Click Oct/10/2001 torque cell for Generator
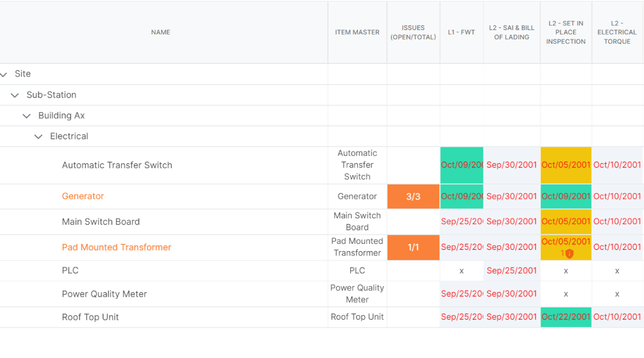 (x=617, y=196)
